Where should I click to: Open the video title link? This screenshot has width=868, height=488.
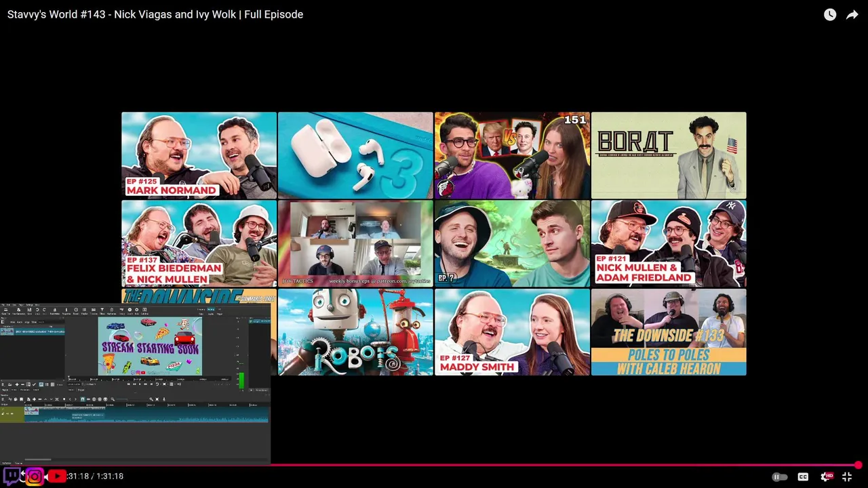click(155, 14)
